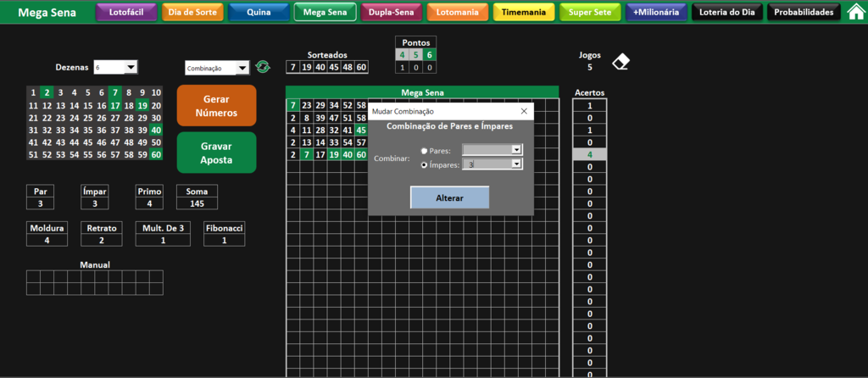Click the Soma value 145
This screenshot has height=378, width=868.
click(x=197, y=203)
